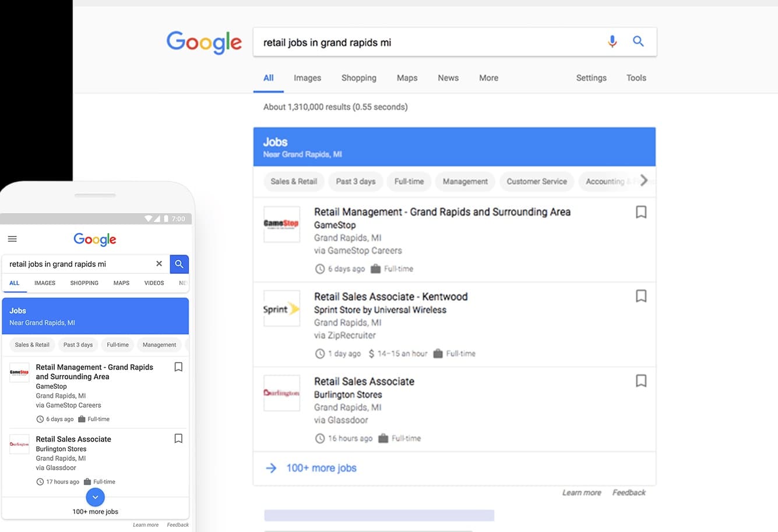
Task: Apply the Customer Service filter chip
Action: pyautogui.click(x=537, y=181)
